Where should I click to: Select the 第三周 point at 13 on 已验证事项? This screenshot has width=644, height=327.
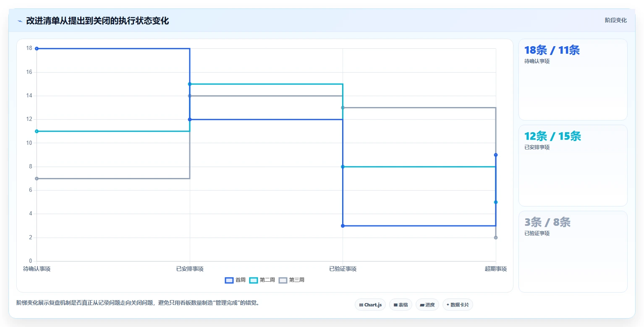click(343, 108)
